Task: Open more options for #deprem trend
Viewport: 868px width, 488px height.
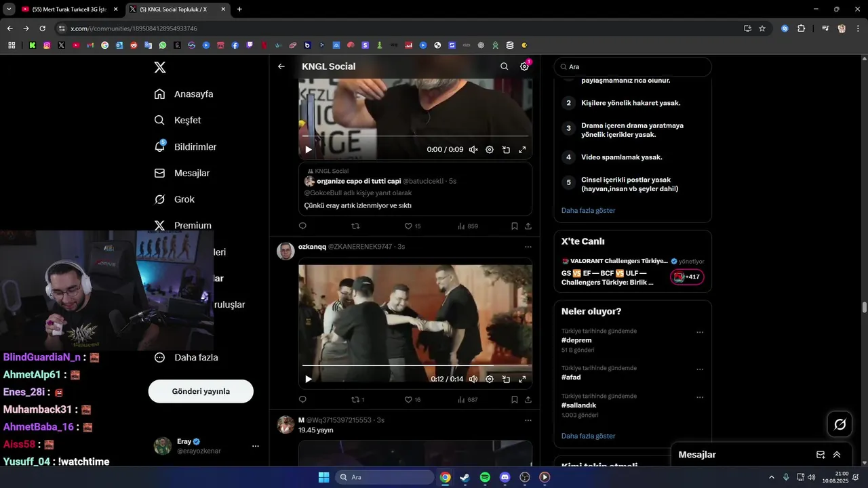Action: pyautogui.click(x=700, y=333)
